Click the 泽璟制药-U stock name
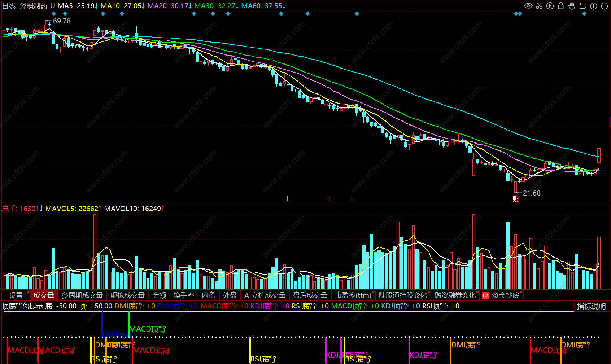611x364 pixels. (x=37, y=6)
